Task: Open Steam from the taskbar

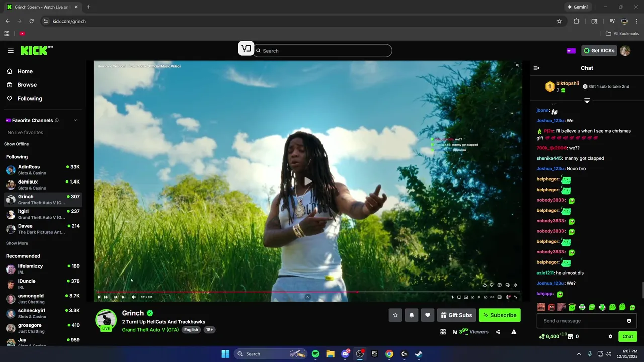Action: coord(419,354)
